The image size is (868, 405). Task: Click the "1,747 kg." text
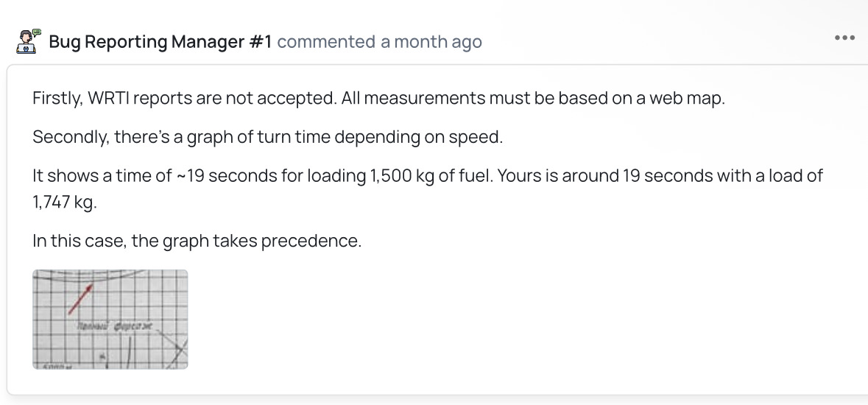65,202
